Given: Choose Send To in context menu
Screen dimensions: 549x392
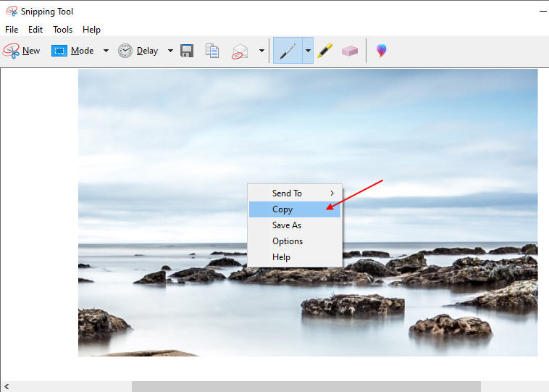Looking at the screenshot, I should click(295, 193).
